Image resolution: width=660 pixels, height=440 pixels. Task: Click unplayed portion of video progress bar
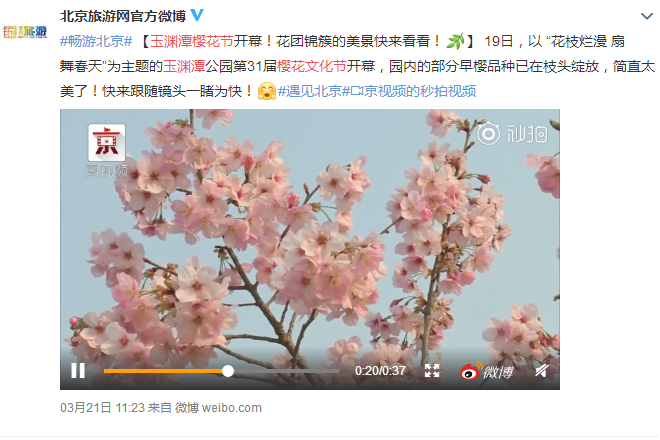pos(286,371)
